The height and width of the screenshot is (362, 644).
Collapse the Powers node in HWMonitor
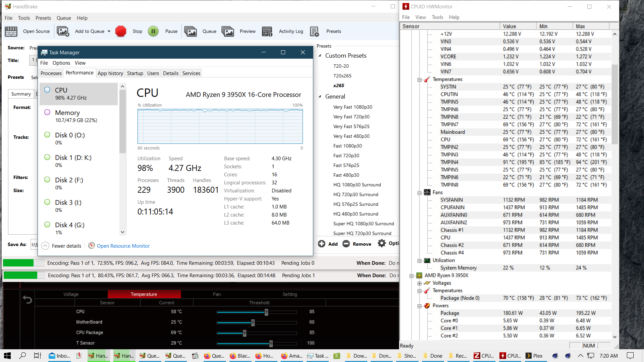(419, 306)
